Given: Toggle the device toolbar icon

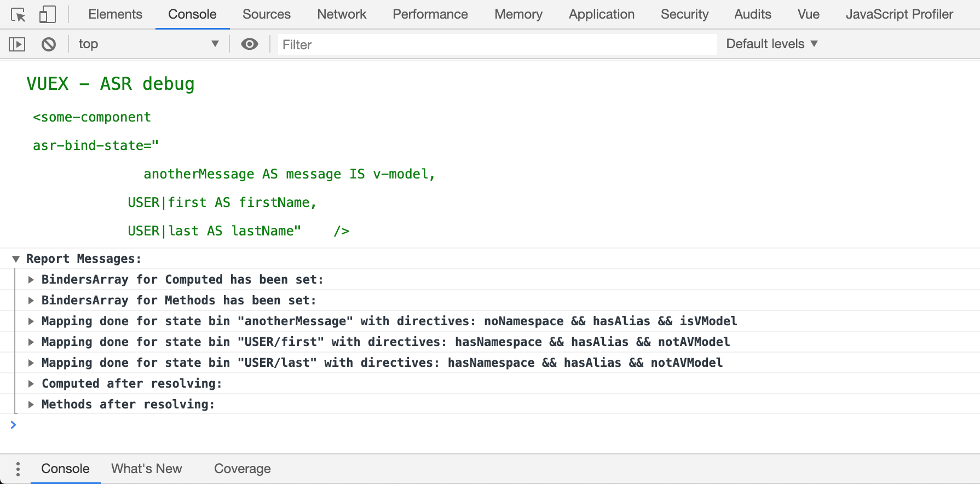Looking at the screenshot, I should [x=48, y=15].
